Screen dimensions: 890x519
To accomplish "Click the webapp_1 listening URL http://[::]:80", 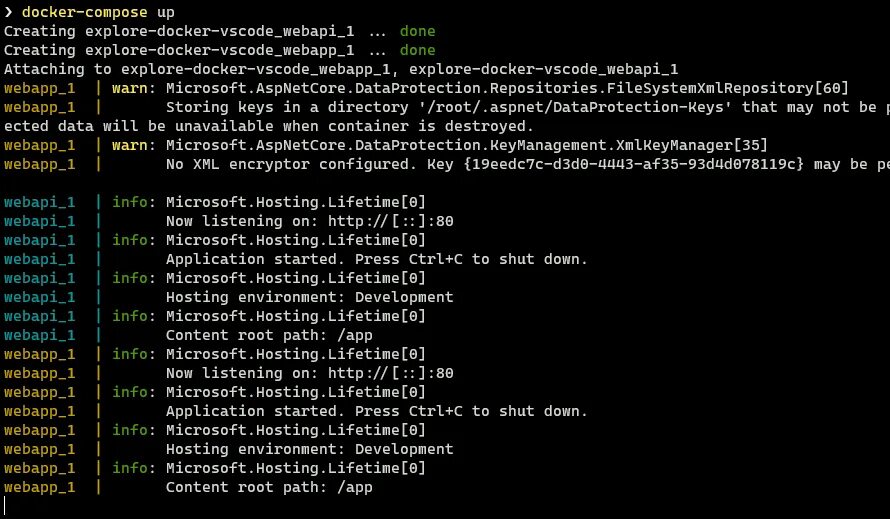I will [x=391, y=373].
